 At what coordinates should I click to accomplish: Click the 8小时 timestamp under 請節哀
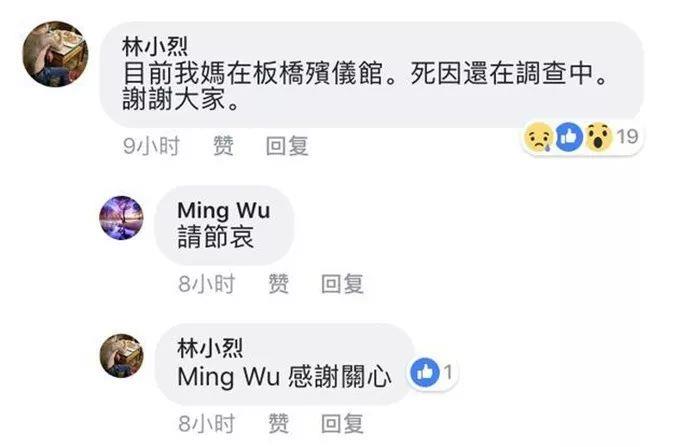click(x=206, y=284)
